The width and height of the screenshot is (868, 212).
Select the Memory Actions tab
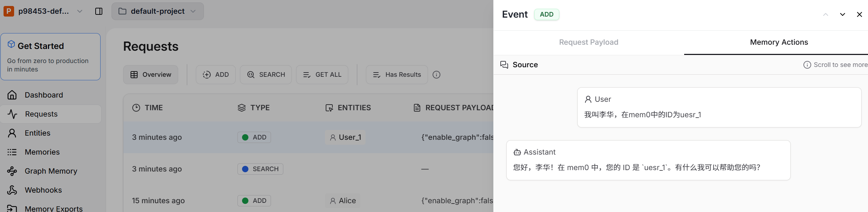779,42
